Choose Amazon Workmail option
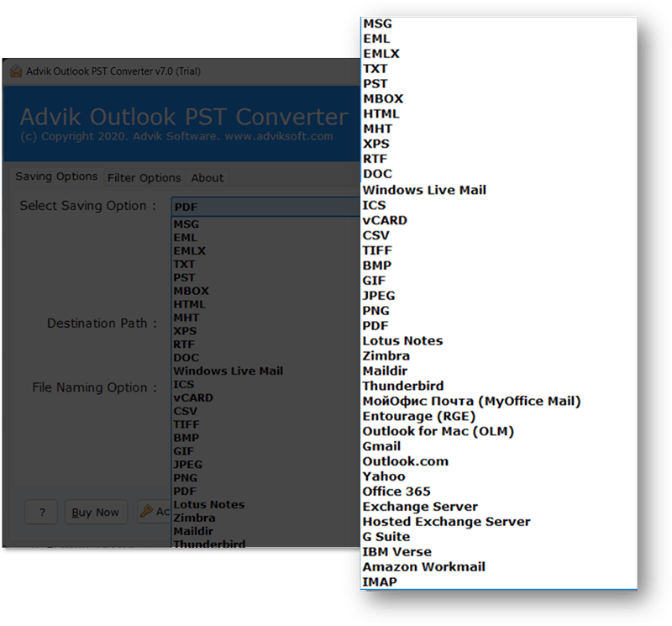The width and height of the screenshot is (672, 626). 424,566
